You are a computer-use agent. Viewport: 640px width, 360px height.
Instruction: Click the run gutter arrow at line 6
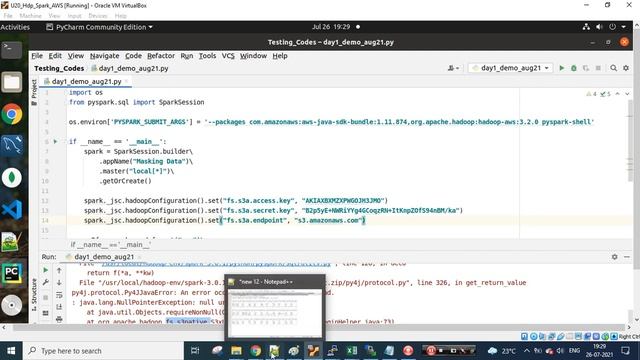click(x=56, y=142)
